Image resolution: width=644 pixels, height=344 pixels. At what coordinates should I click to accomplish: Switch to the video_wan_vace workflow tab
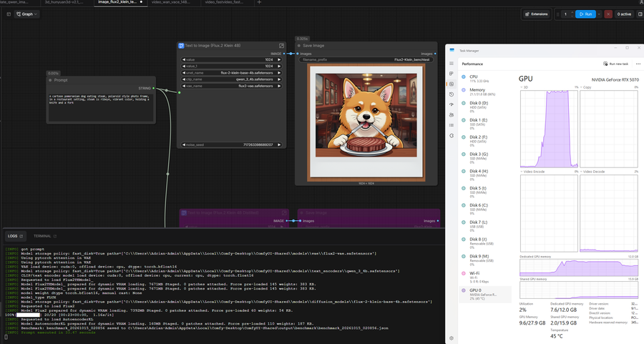(171, 2)
